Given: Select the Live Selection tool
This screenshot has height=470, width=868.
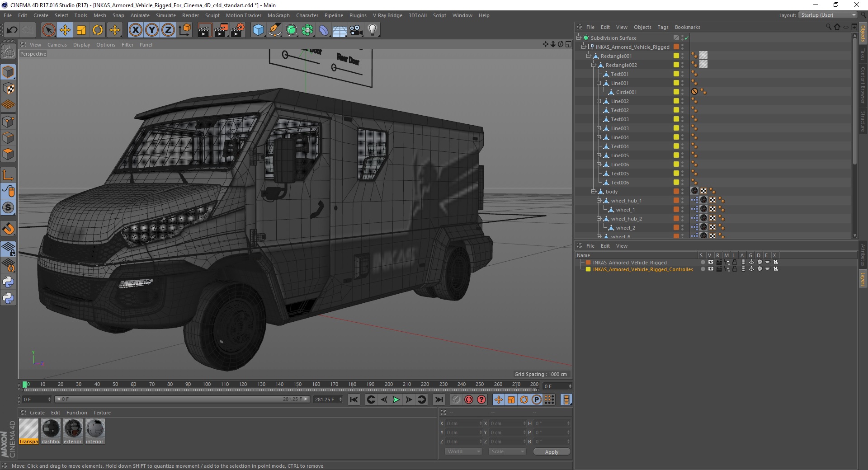Looking at the screenshot, I should (48, 30).
